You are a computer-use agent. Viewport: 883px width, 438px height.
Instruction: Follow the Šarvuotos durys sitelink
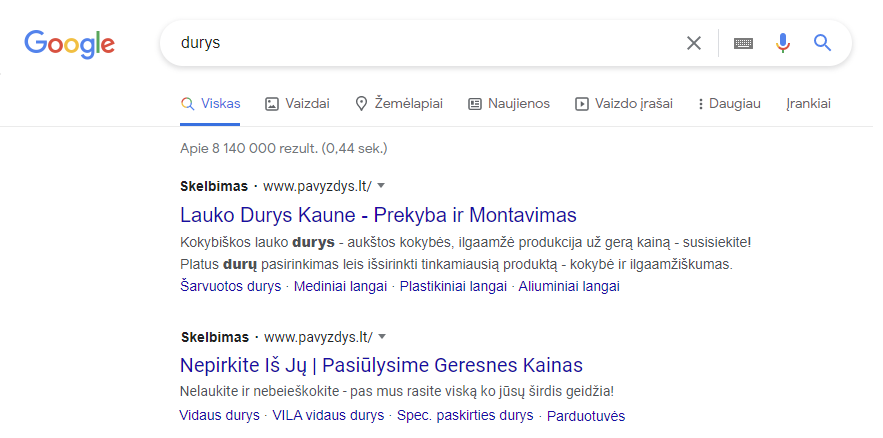tap(230, 286)
